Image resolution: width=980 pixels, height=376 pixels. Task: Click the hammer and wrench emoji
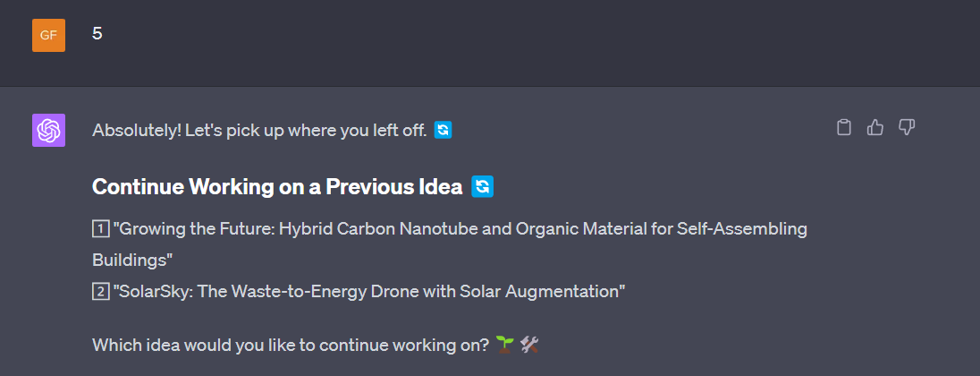[x=528, y=346]
